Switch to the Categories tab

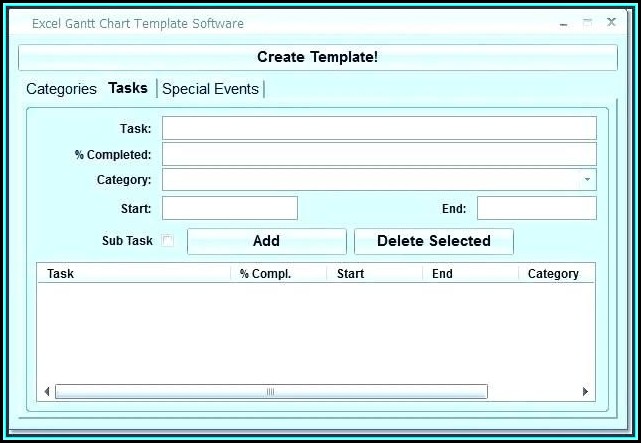(61, 89)
